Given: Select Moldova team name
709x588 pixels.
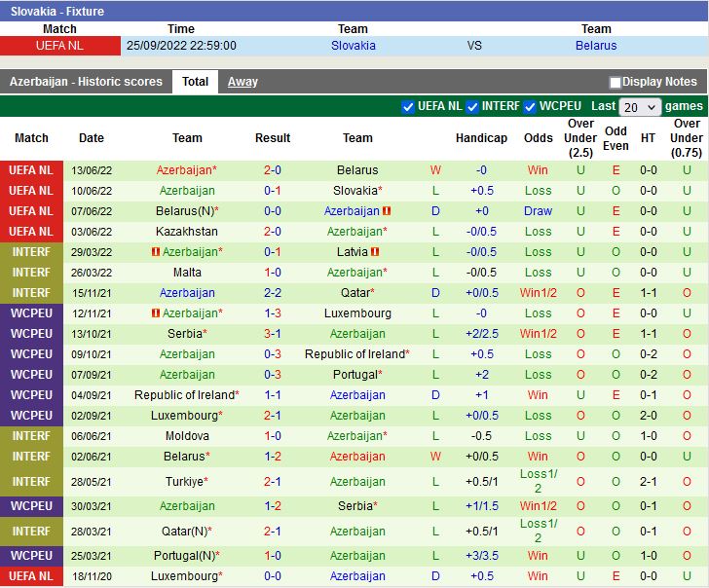Looking at the screenshot, I should tap(187, 436).
